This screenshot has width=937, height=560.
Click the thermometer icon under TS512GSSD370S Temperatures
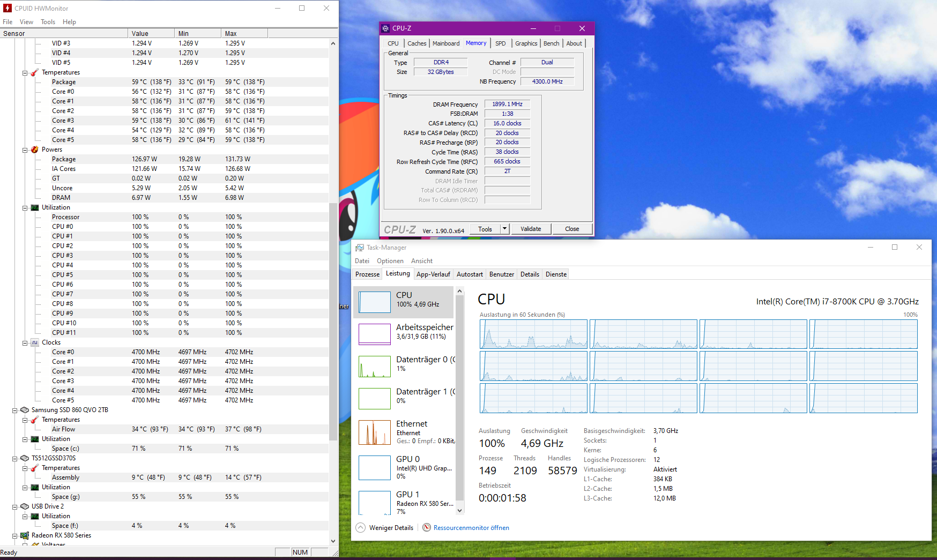[x=35, y=468]
